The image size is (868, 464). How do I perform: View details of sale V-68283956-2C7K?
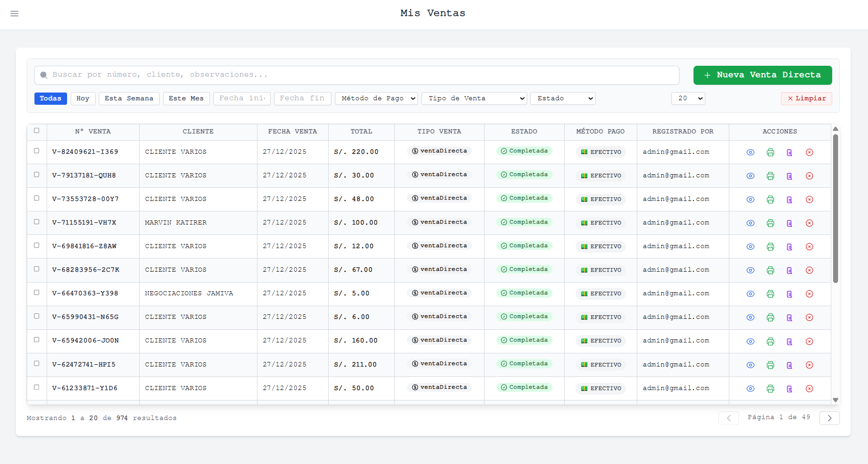pos(751,270)
